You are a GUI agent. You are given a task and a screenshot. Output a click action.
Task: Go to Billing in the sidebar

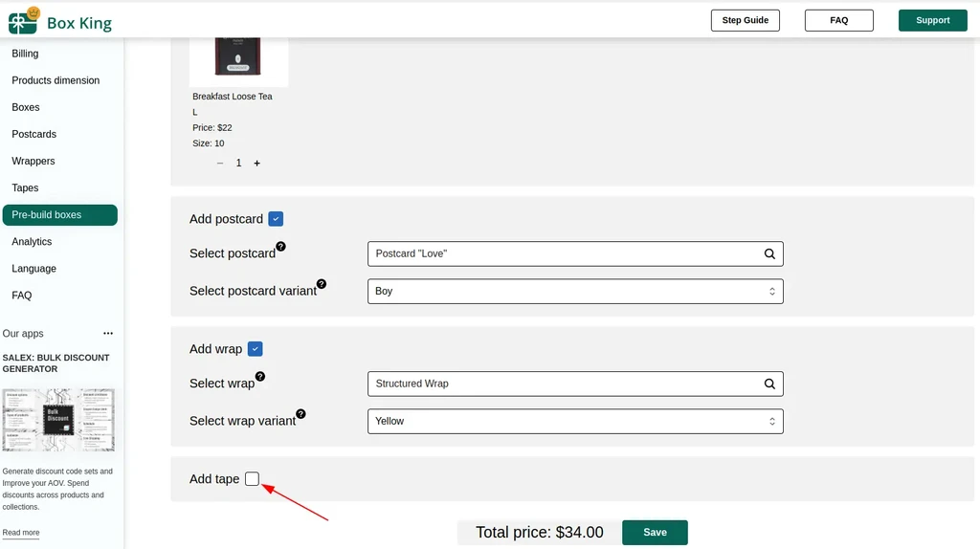25,54
